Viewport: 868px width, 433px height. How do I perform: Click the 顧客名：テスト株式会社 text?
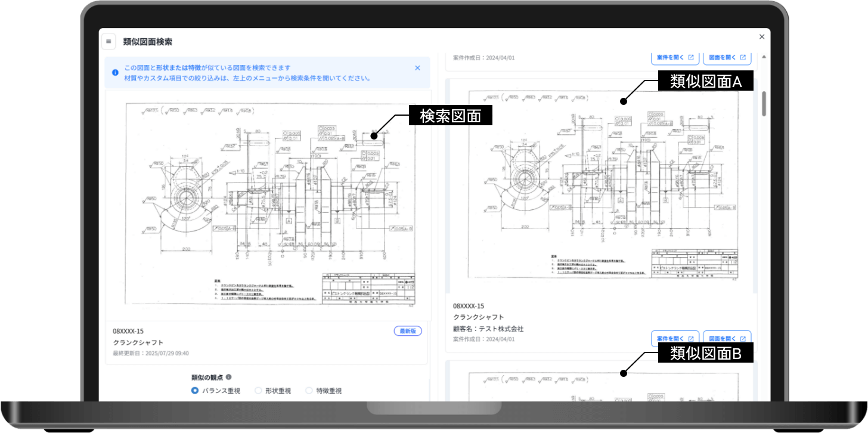pyautogui.click(x=488, y=329)
